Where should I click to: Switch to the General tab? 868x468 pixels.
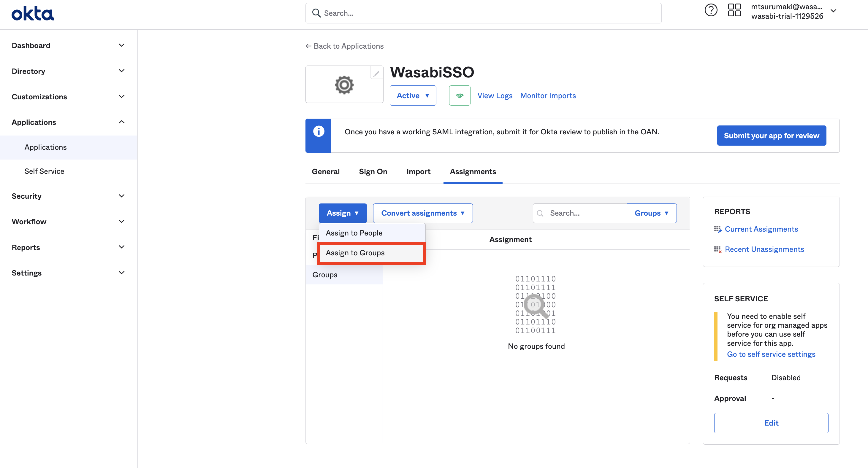pyautogui.click(x=325, y=172)
